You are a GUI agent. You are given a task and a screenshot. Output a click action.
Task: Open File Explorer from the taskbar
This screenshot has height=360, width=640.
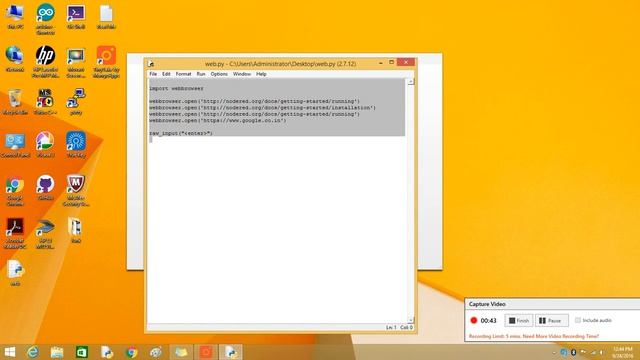[x=57, y=352]
